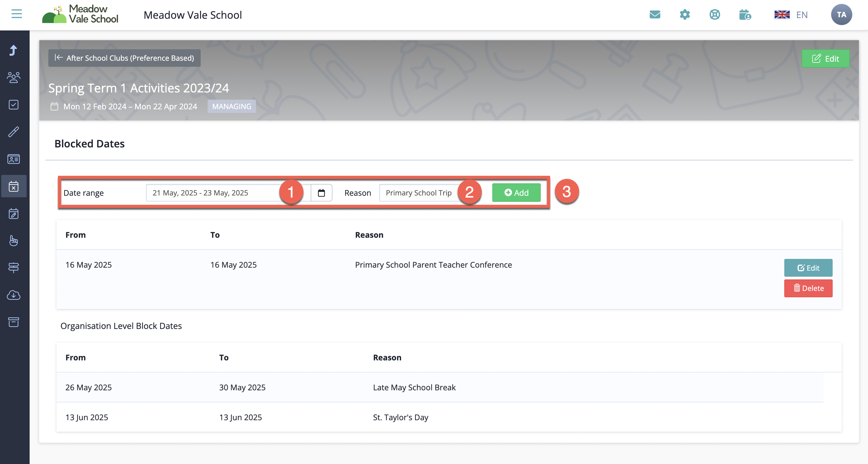868x464 pixels.
Task: Delete the Parent Teacher Conference blocked date
Action: [808, 288]
